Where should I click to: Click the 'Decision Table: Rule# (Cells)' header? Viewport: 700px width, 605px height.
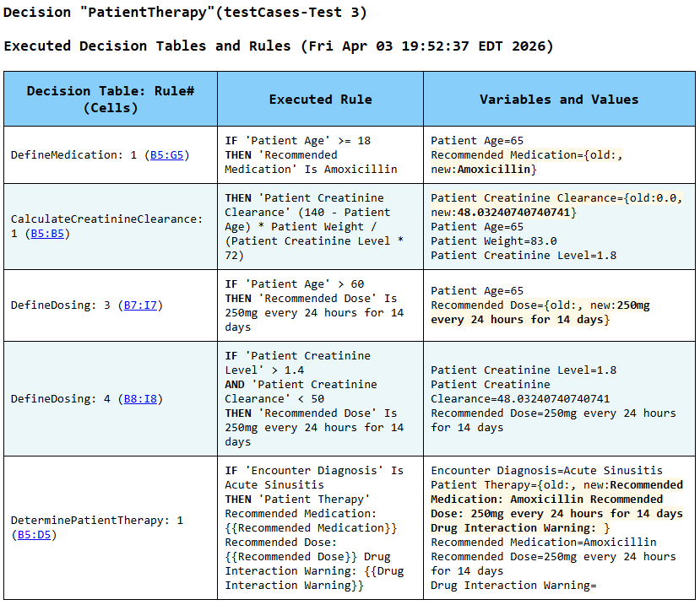coord(111,100)
